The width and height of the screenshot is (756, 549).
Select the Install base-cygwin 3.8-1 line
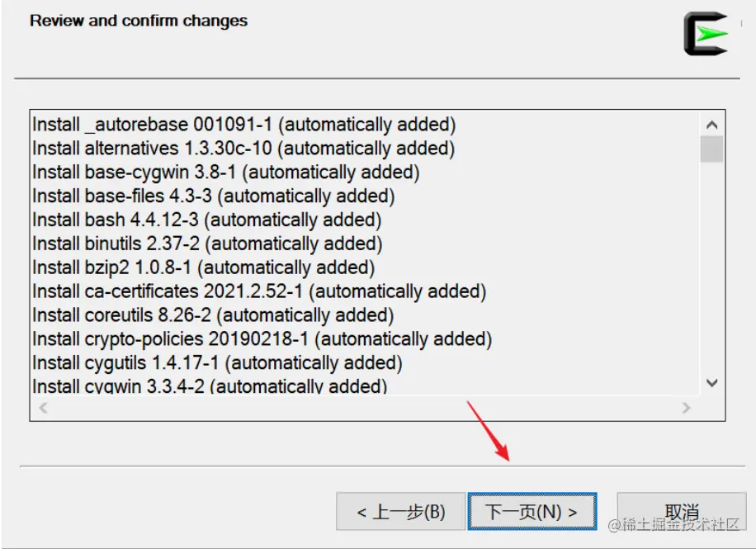(225, 173)
